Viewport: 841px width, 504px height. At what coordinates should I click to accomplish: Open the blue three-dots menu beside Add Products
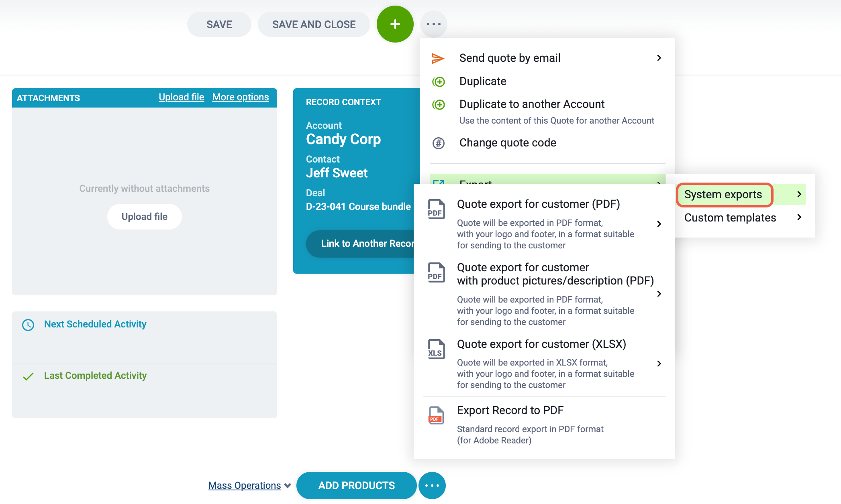(432, 486)
